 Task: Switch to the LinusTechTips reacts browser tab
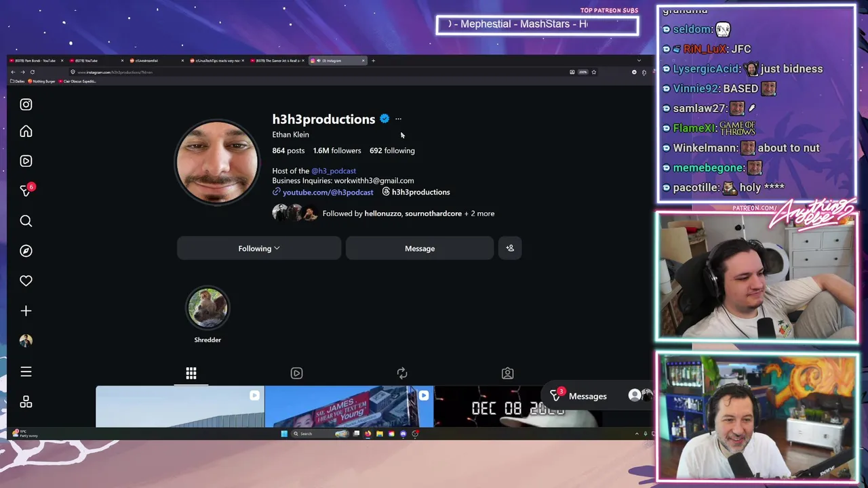coord(216,60)
